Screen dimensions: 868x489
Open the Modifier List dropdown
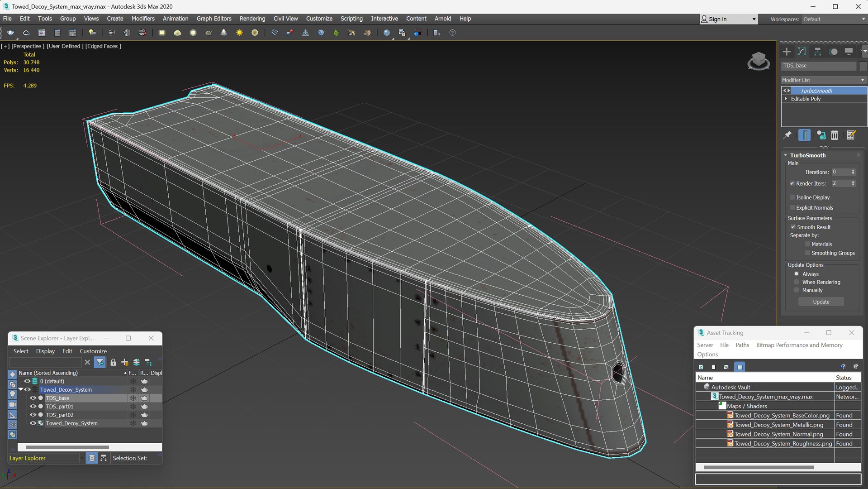click(x=823, y=80)
